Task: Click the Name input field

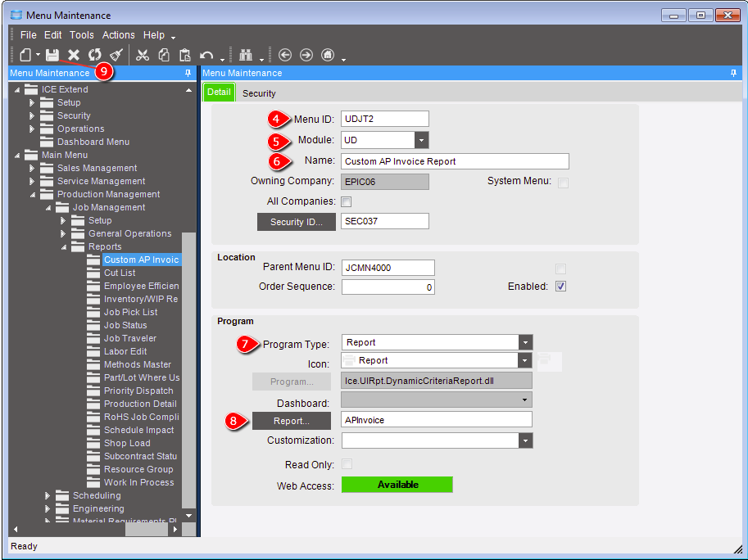Action: (455, 161)
